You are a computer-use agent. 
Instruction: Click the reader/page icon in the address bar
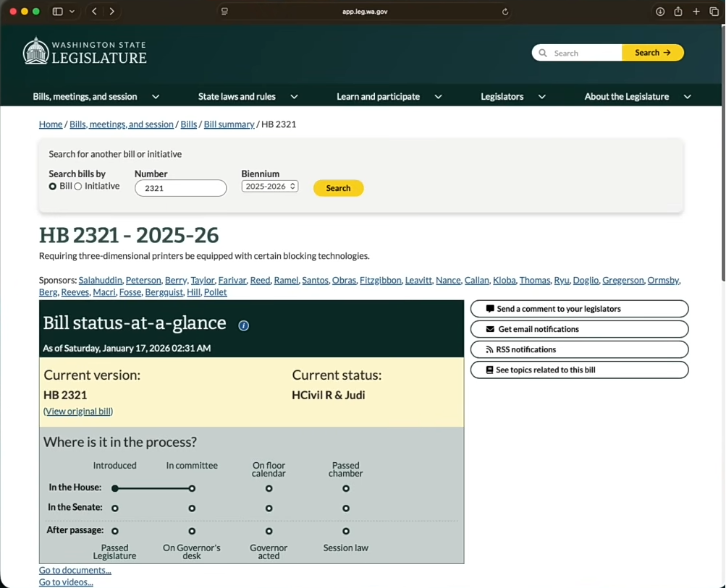point(224,12)
